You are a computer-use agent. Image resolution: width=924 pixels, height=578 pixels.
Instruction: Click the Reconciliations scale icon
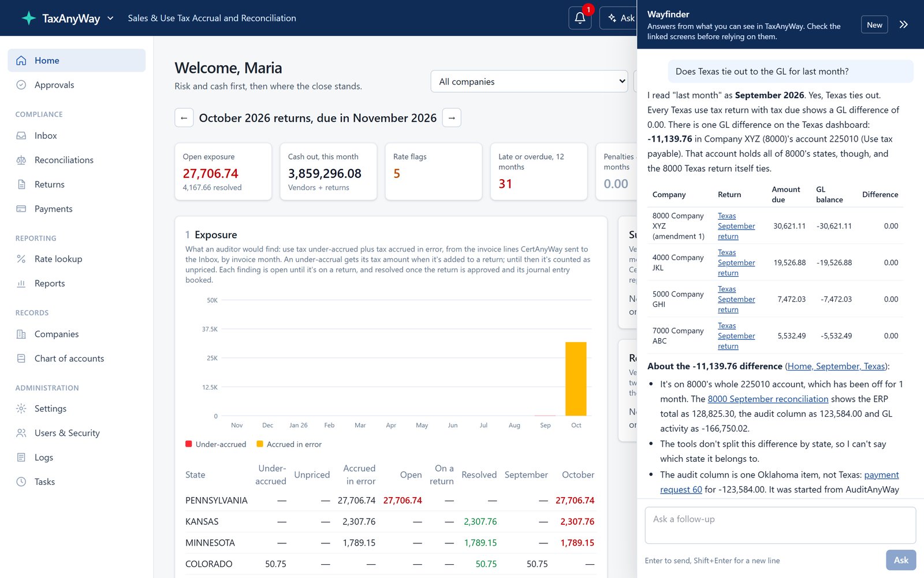(21, 160)
